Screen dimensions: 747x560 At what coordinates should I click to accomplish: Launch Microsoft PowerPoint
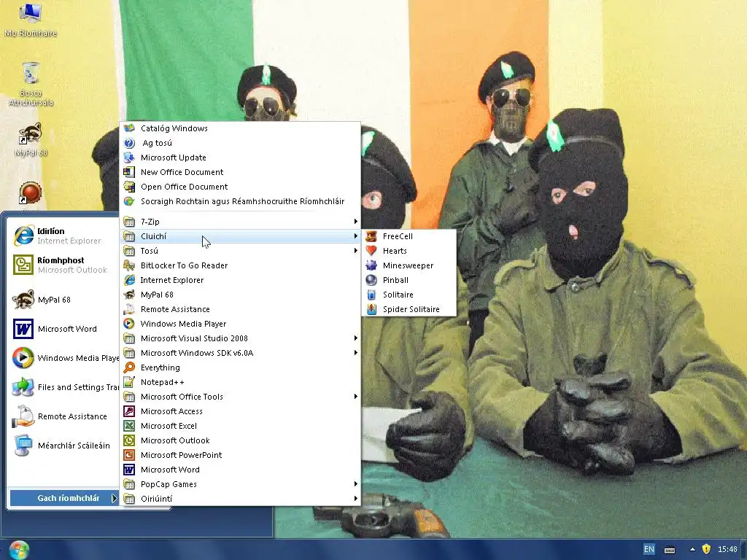coord(240,455)
